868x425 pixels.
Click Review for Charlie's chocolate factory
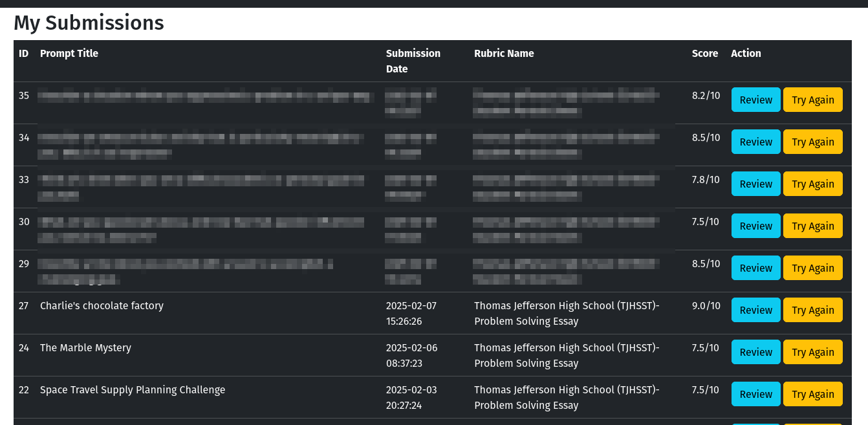click(755, 309)
